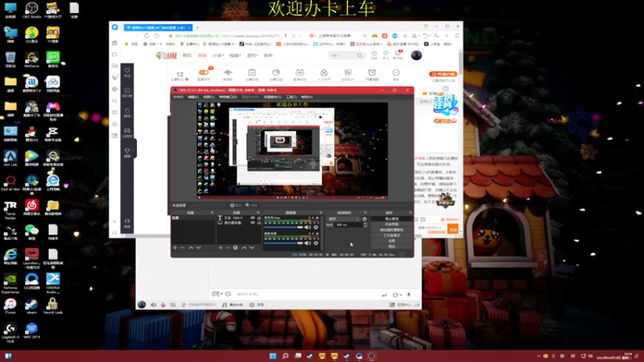Image resolution: width=644 pixels, height=362 pixels.
Task: Click Windows Start button on taskbar
Action: [273, 356]
